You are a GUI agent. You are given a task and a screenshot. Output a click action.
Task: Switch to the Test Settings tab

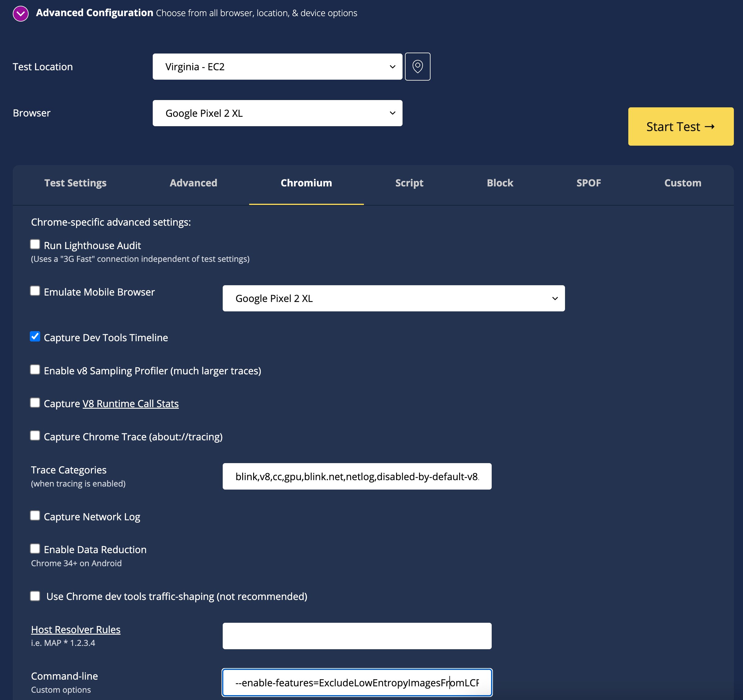[x=75, y=183]
